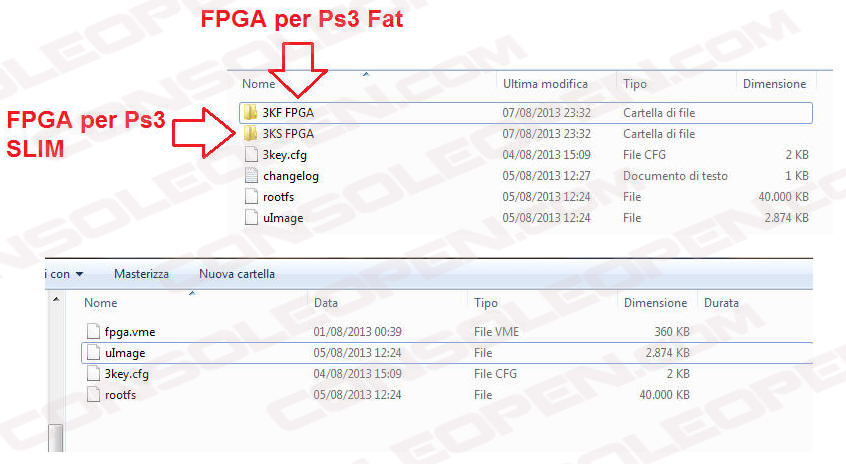Sort by Nome column in the lower window
Viewport: 846px width, 464px height.
(x=100, y=303)
